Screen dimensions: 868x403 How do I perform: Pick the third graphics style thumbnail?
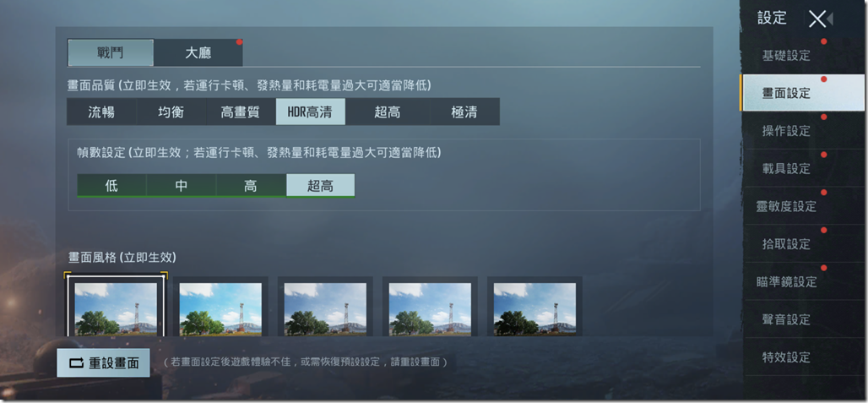tap(325, 308)
